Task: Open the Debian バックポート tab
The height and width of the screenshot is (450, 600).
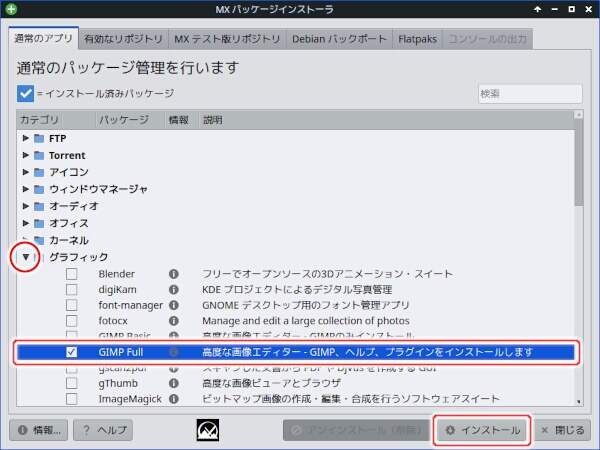Action: click(x=337, y=40)
